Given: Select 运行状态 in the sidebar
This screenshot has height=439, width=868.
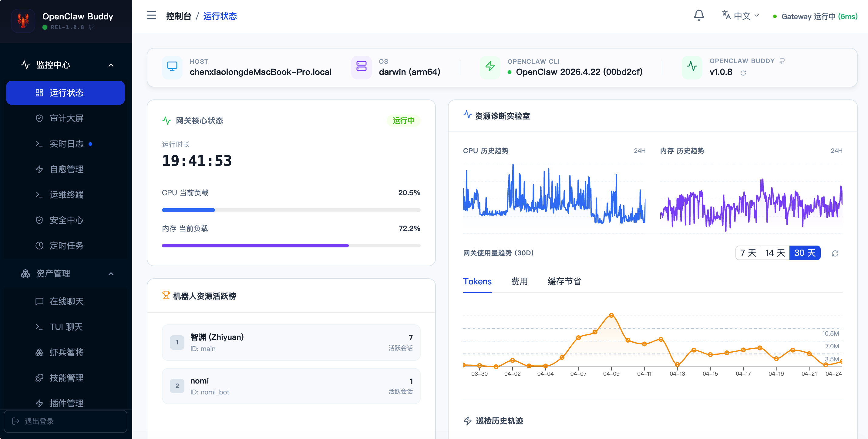Looking at the screenshot, I should click(66, 93).
